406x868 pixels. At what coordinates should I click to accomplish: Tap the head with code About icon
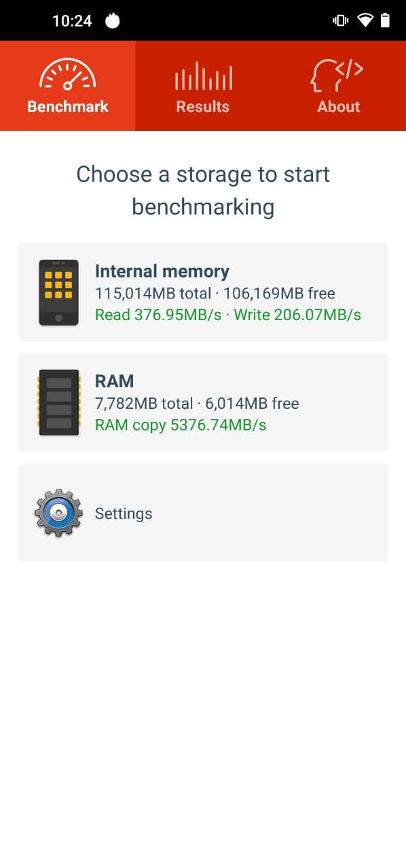(x=338, y=75)
